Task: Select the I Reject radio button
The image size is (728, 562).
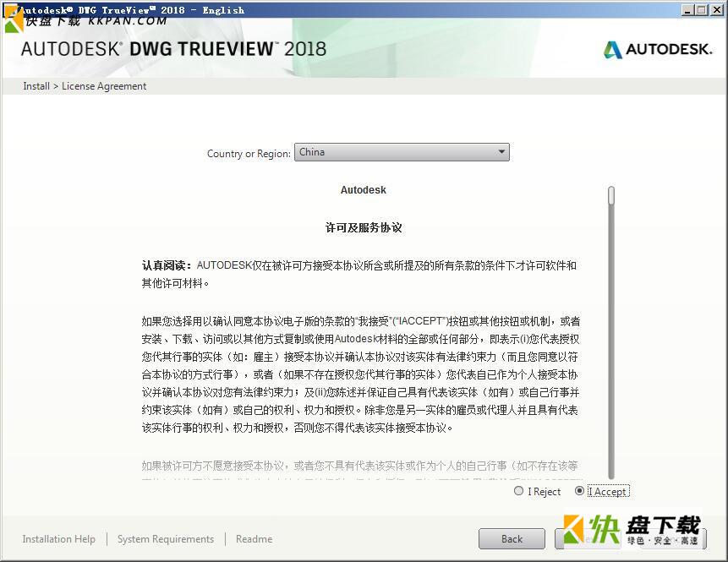Action: pos(518,491)
